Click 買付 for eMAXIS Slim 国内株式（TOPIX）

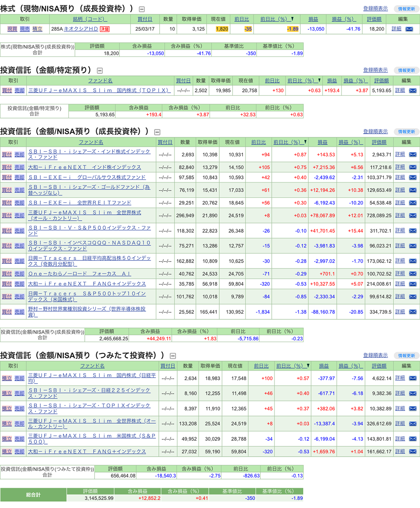pyautogui.click(x=7, y=90)
